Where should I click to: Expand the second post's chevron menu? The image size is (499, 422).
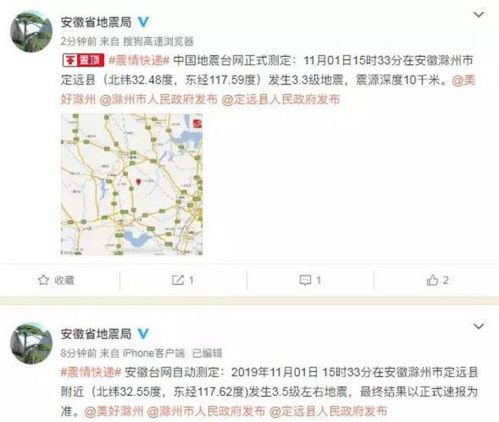479,326
